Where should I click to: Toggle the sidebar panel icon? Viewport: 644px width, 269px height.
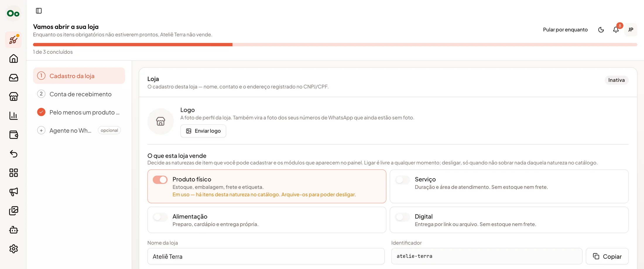tap(39, 11)
